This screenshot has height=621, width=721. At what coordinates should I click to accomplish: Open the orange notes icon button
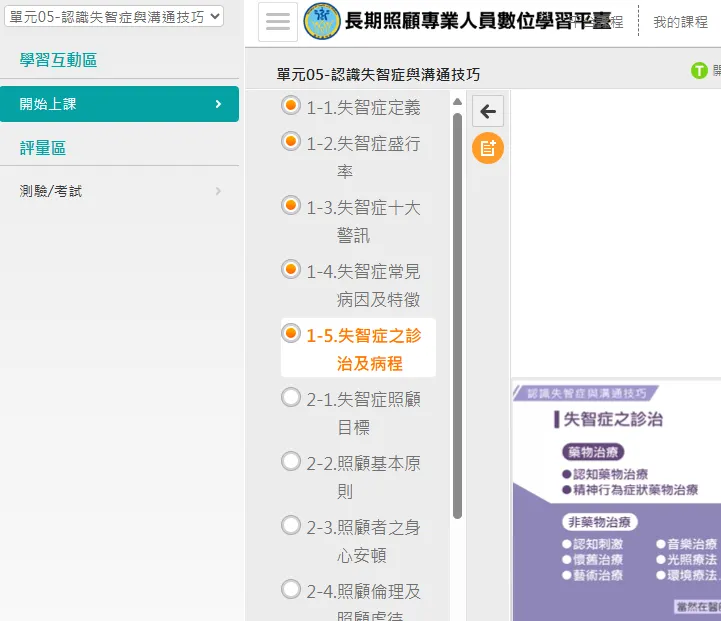point(488,148)
